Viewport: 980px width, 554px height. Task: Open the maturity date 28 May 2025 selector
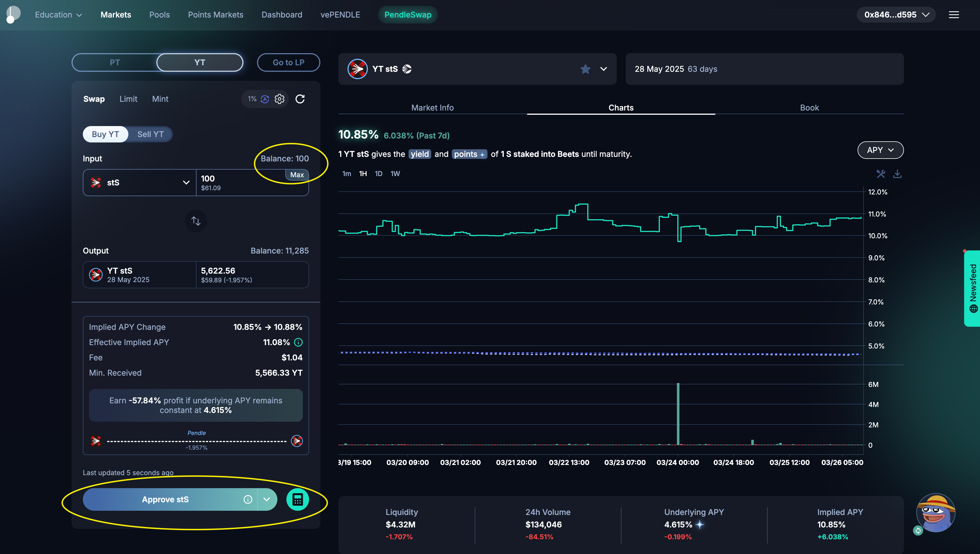click(x=764, y=69)
